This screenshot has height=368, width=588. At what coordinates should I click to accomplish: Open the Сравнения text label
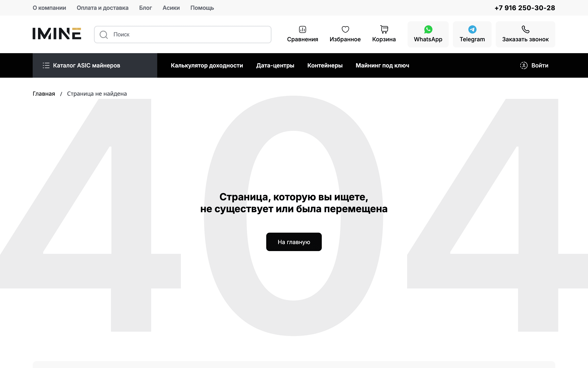(x=303, y=39)
